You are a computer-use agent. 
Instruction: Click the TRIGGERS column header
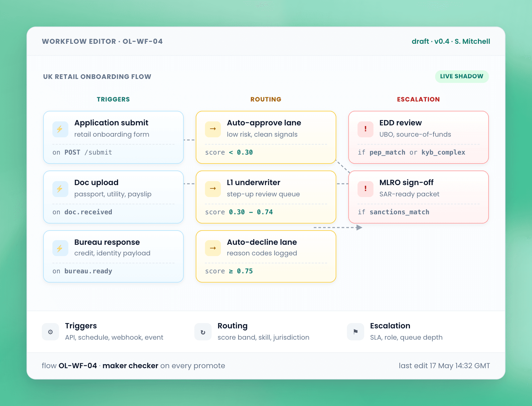[113, 99]
